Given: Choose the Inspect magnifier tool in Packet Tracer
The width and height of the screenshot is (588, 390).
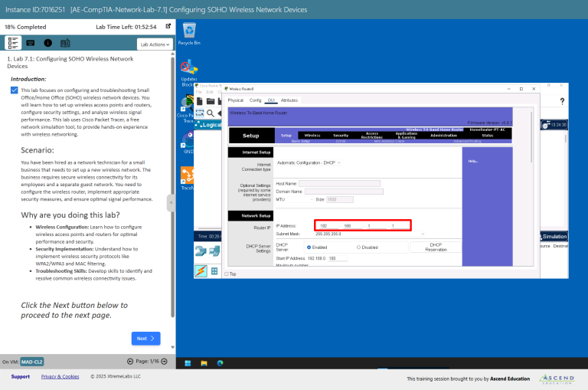Looking at the screenshot, I should (x=211, y=113).
